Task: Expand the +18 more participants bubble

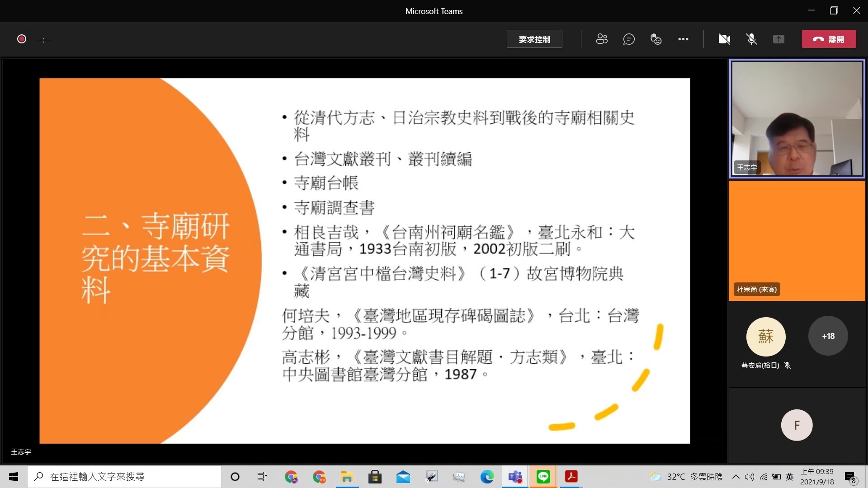Action: (x=828, y=336)
